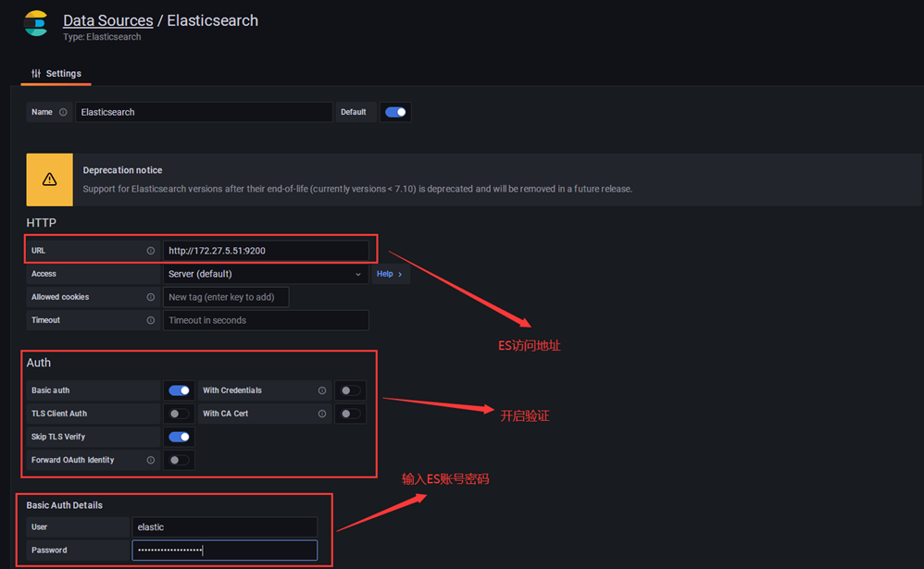Click the Auth section heading
The height and width of the screenshot is (569, 924).
(38, 363)
